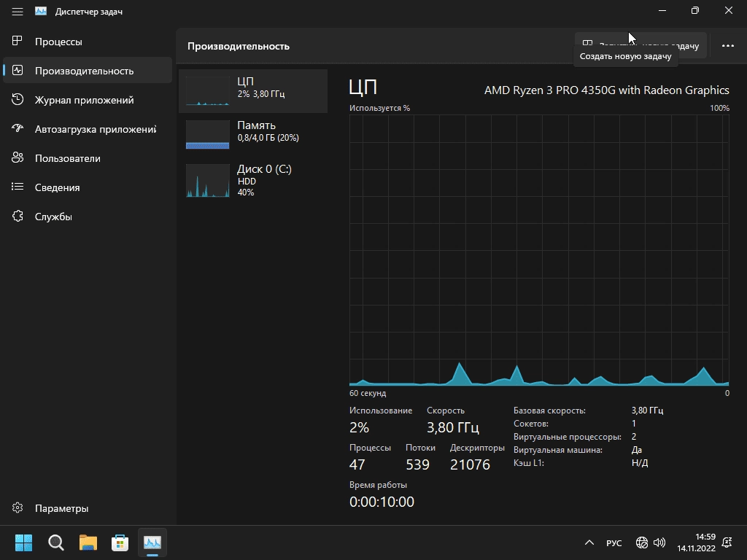
Task: Switch to the Сведения page
Action: (x=88, y=187)
